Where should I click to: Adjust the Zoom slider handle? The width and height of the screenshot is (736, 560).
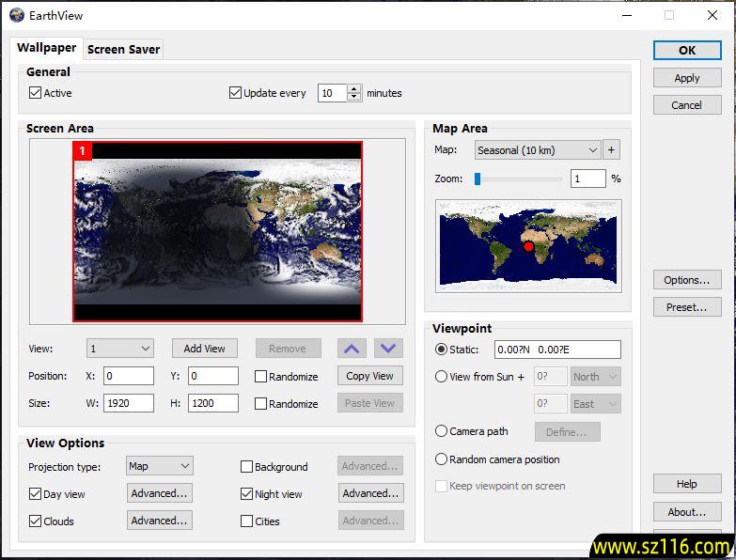[478, 179]
